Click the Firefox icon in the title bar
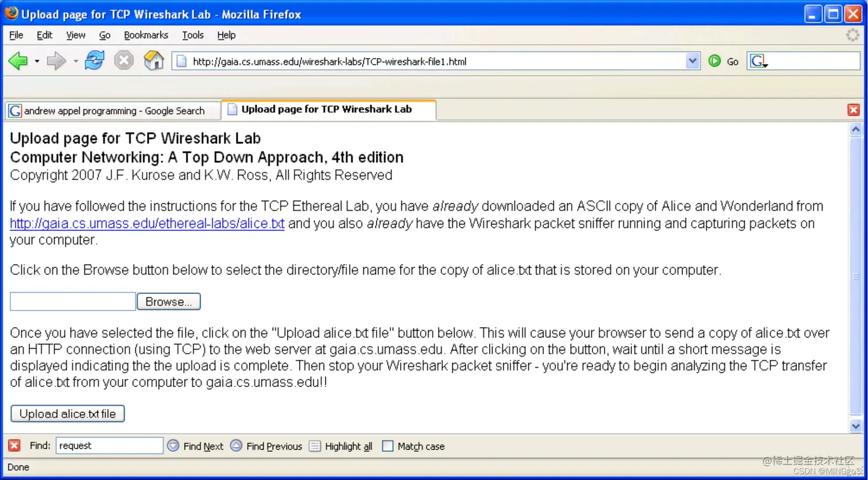868x480 pixels. click(x=11, y=13)
